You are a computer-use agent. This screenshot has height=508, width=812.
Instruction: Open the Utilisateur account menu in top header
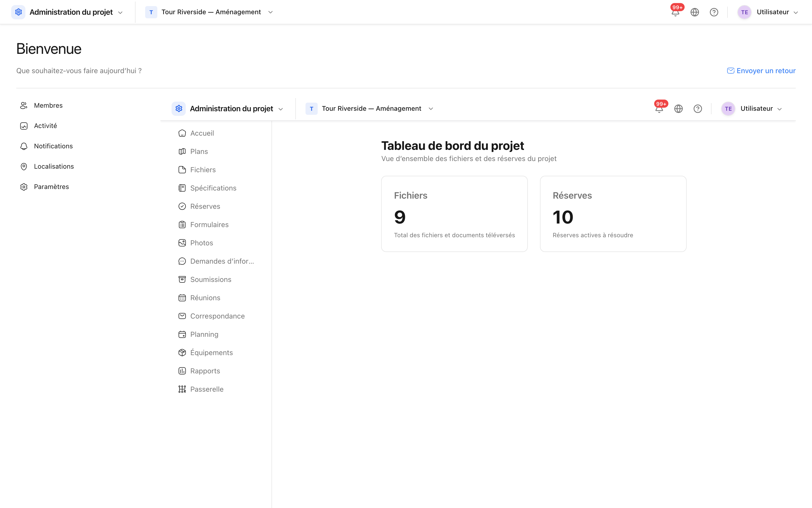pyautogui.click(x=768, y=12)
